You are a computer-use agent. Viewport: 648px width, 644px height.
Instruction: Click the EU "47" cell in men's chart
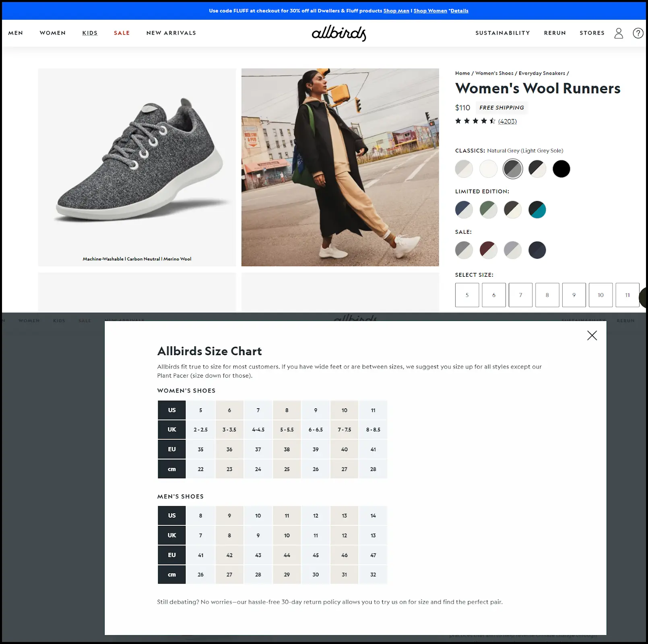click(373, 555)
